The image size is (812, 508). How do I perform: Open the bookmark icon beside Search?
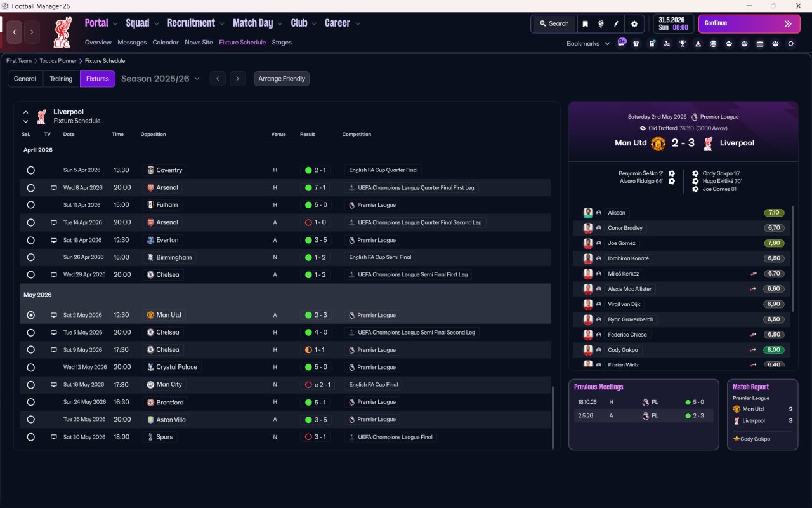(x=585, y=23)
